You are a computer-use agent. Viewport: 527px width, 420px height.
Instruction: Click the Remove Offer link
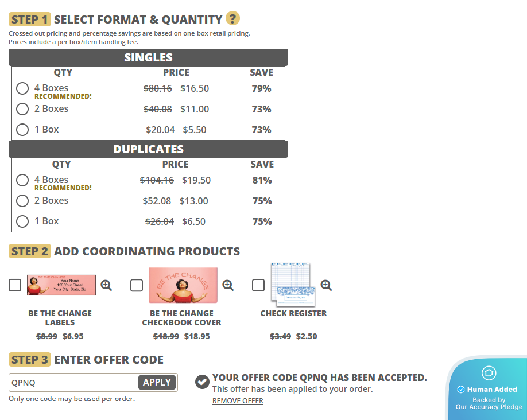[x=238, y=401]
